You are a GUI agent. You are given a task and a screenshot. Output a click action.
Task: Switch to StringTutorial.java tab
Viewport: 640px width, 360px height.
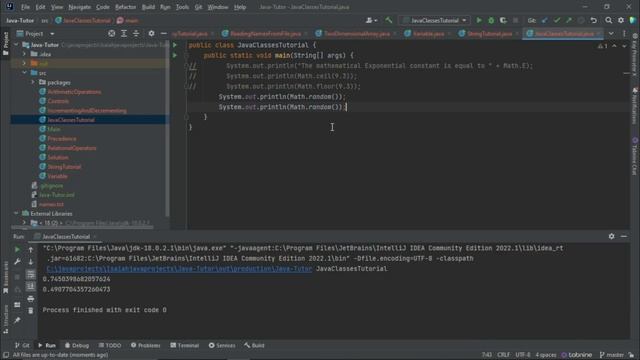(489, 33)
